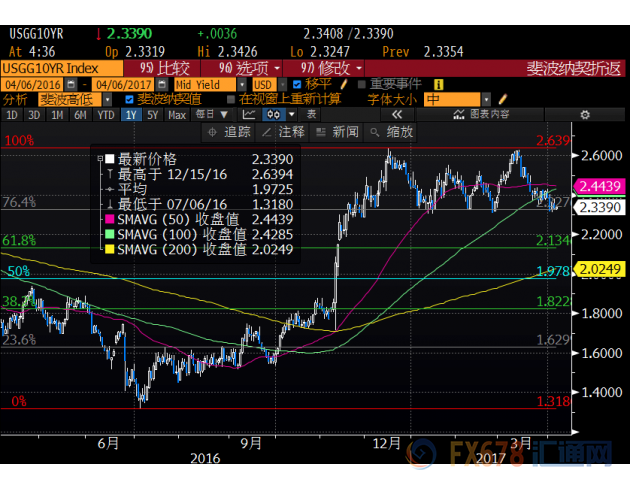The height and width of the screenshot is (490, 630).
Task: Toggle the 移平 checkbox
Action: tap(297, 85)
